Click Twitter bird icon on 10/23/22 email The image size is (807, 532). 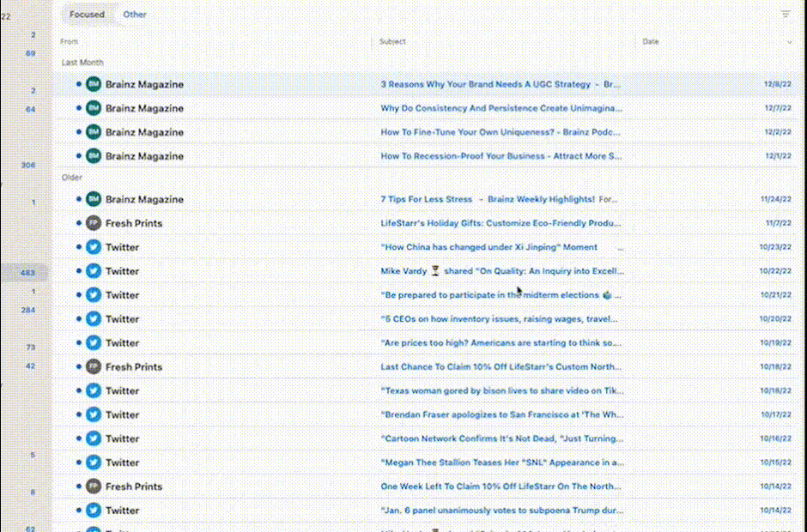[x=94, y=247]
